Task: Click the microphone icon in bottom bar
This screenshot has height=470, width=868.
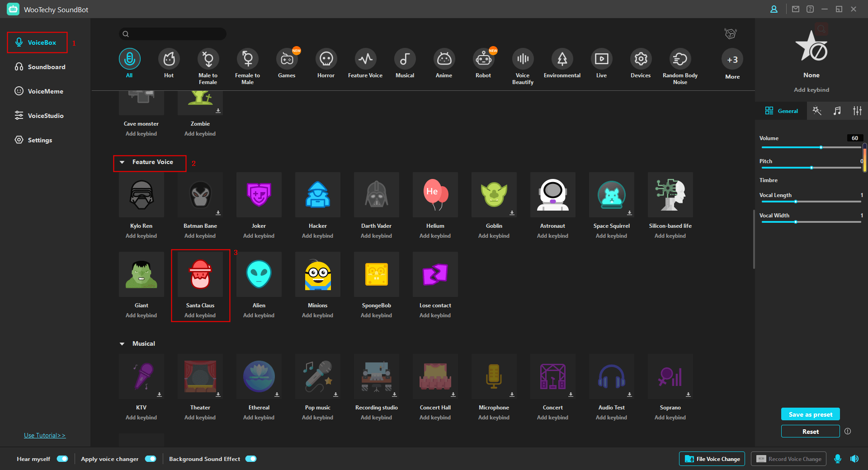Action: pyautogui.click(x=838, y=459)
